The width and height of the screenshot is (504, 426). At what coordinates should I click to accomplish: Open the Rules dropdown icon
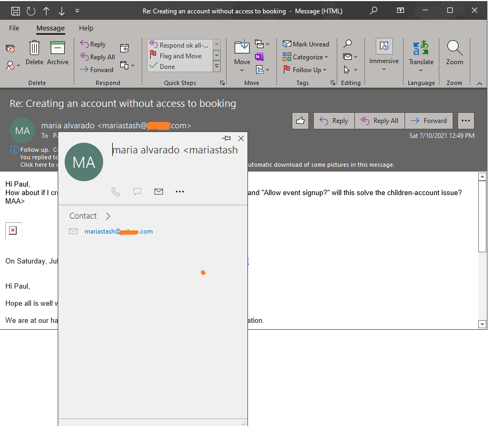coord(262,44)
